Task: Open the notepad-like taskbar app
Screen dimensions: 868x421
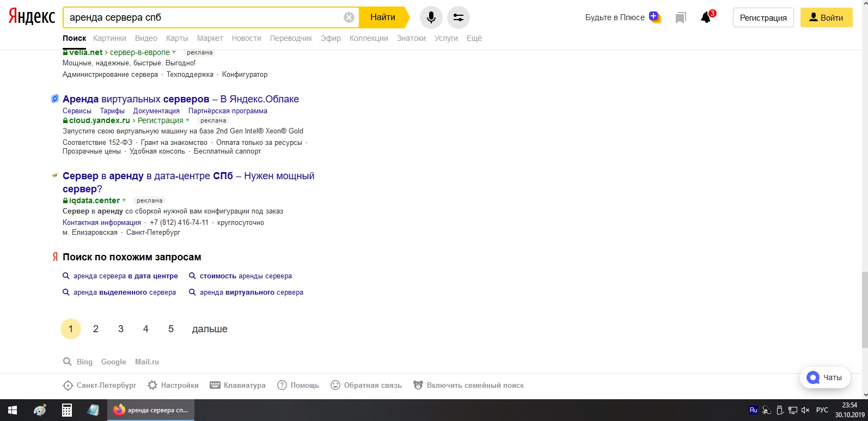Action: pos(93,410)
